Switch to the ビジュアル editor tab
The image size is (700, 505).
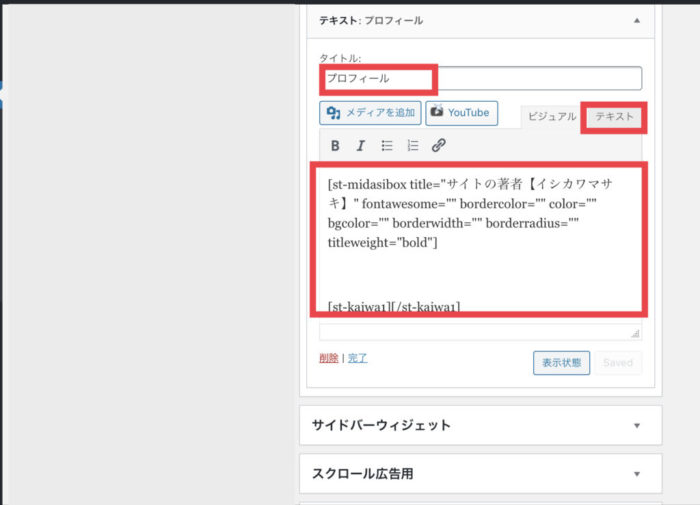pyautogui.click(x=552, y=117)
